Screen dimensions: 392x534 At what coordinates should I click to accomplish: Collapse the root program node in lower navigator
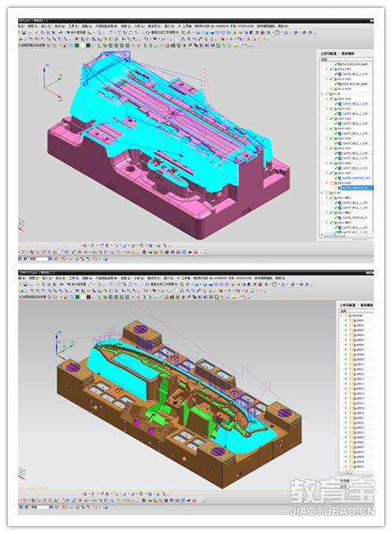(x=342, y=316)
